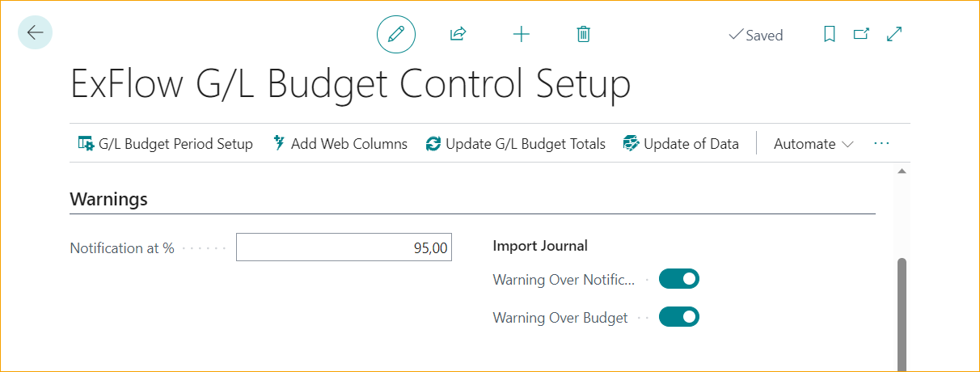Disable Warning Over Budget switch
The height and width of the screenshot is (372, 980).
tap(679, 317)
